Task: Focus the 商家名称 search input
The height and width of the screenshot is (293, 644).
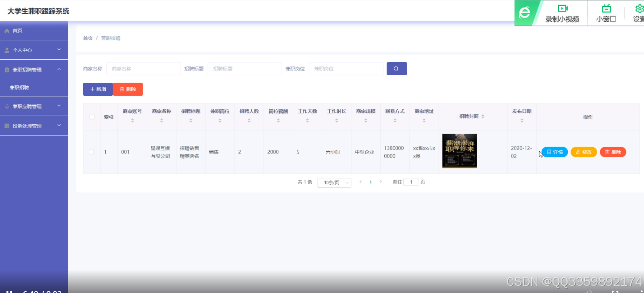Action: tap(144, 69)
